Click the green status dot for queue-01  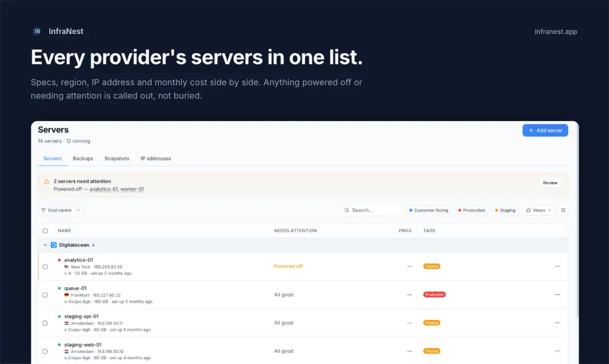(x=59, y=288)
